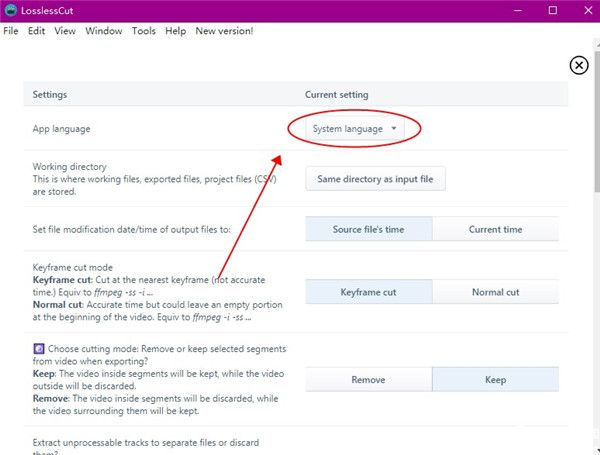
Task: Click Same directory as input file button
Action: (375, 179)
